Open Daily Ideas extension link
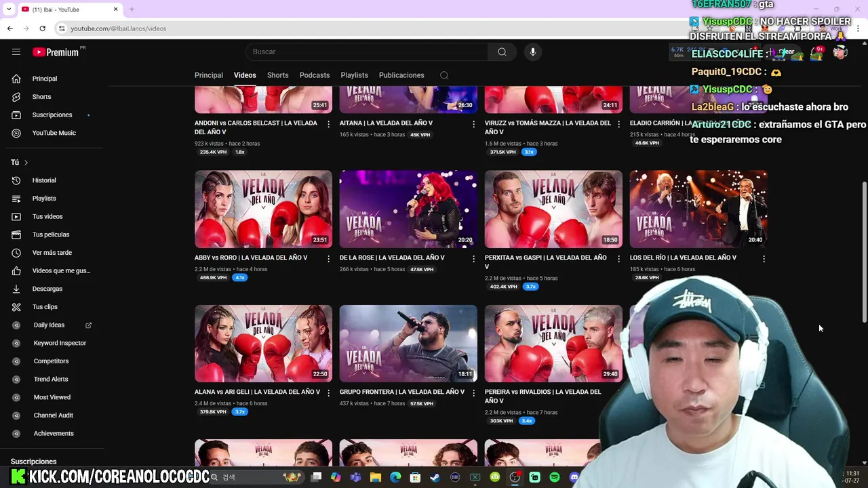This screenshot has height=488, width=868. click(x=49, y=325)
